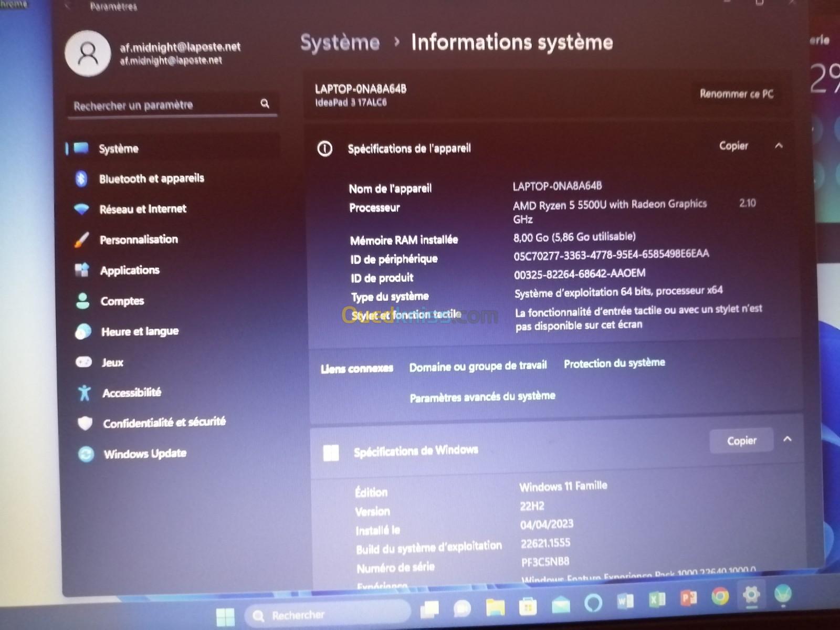Screen dimensions: 840x630
Task: Select the 64 bits system type text
Action: point(619,292)
